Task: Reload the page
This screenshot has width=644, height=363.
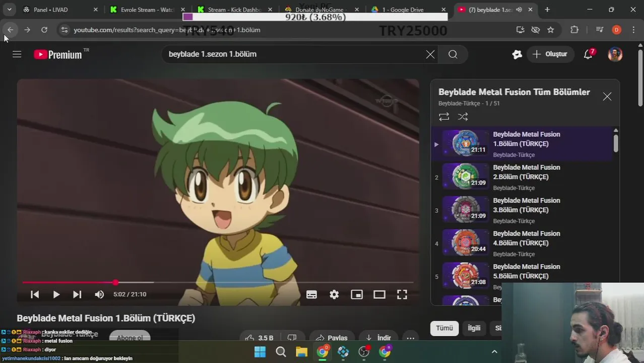Action: click(44, 30)
